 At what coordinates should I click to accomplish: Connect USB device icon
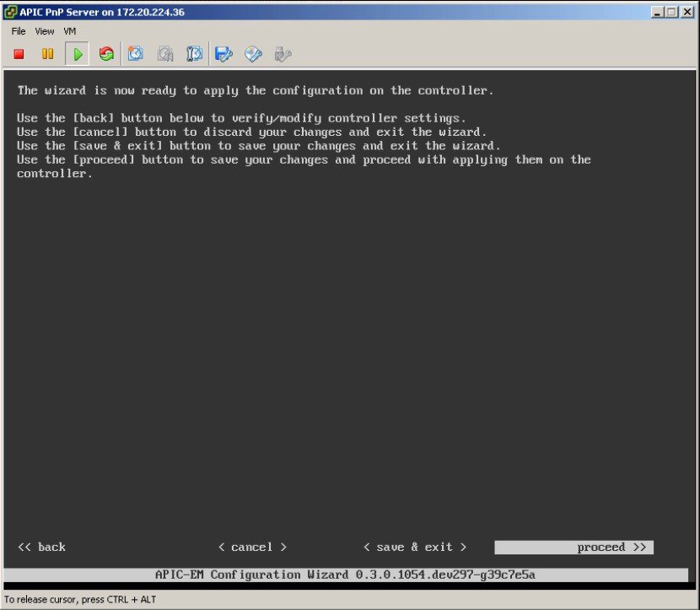tap(283, 54)
